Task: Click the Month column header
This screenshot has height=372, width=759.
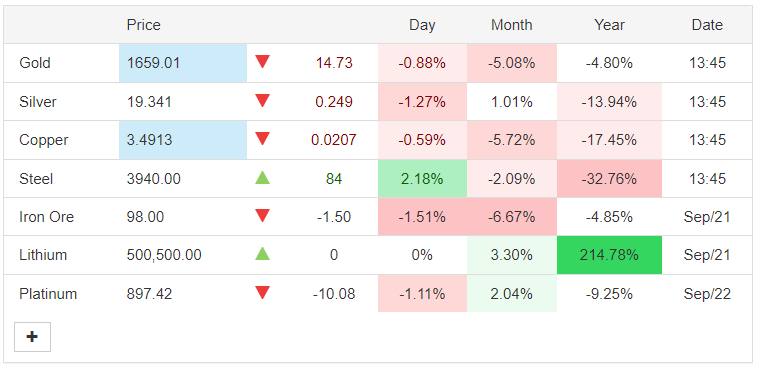Action: (x=512, y=25)
